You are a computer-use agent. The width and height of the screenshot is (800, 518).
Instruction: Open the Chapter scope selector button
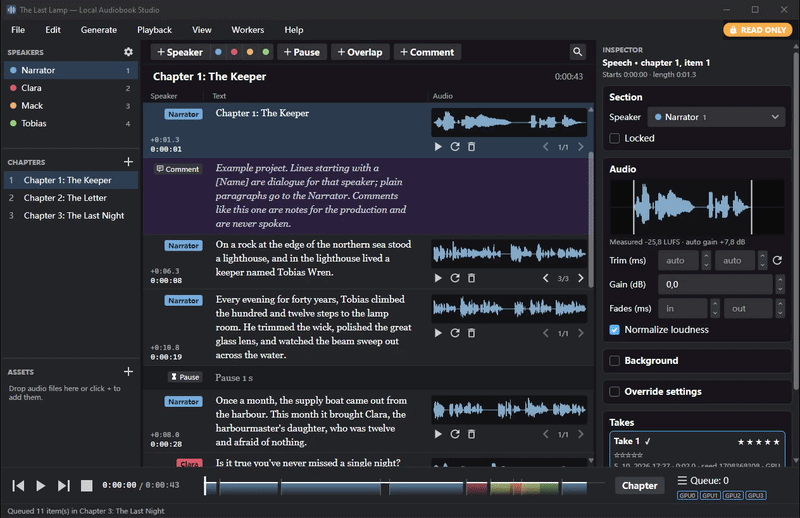(639, 486)
